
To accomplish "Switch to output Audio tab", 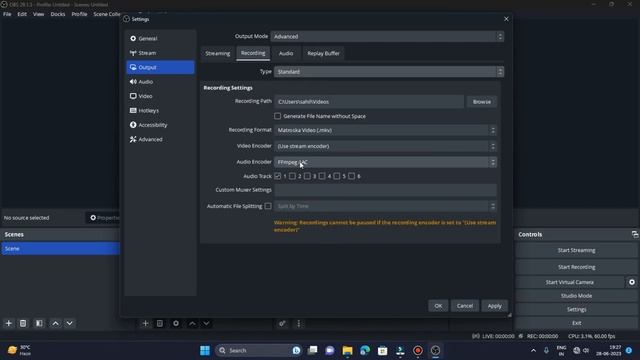I will (x=286, y=53).
